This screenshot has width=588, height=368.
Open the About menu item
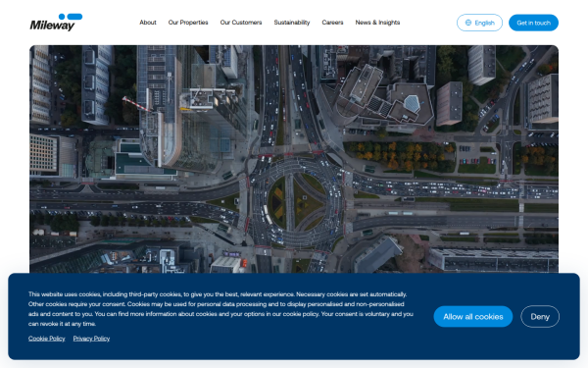click(148, 23)
